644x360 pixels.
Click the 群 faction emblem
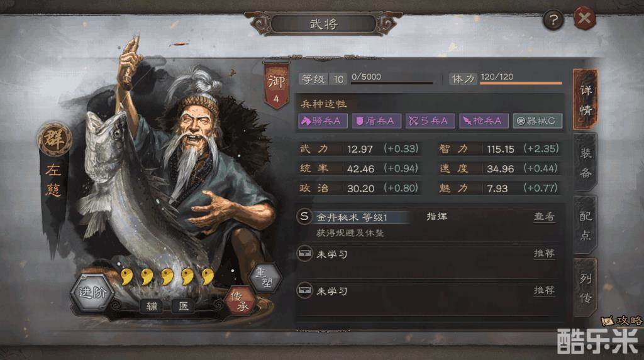point(55,139)
